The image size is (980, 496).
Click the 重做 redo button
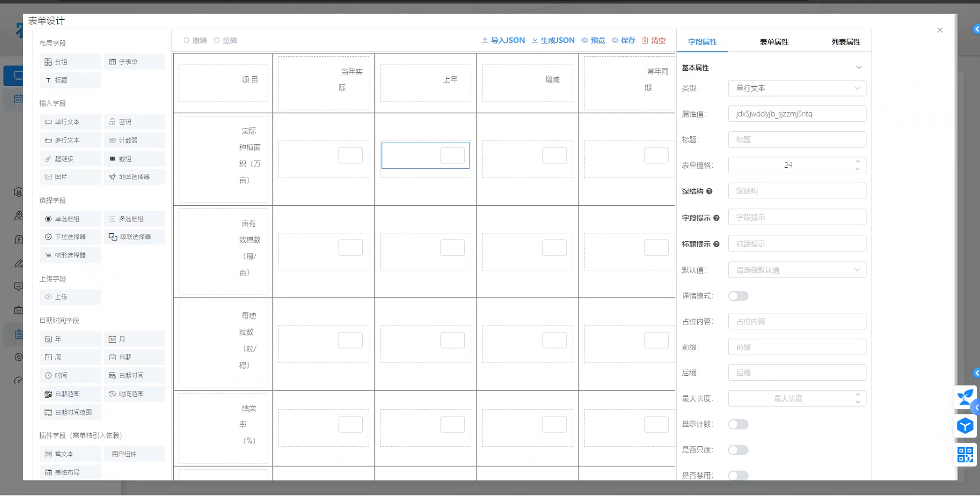coord(225,40)
